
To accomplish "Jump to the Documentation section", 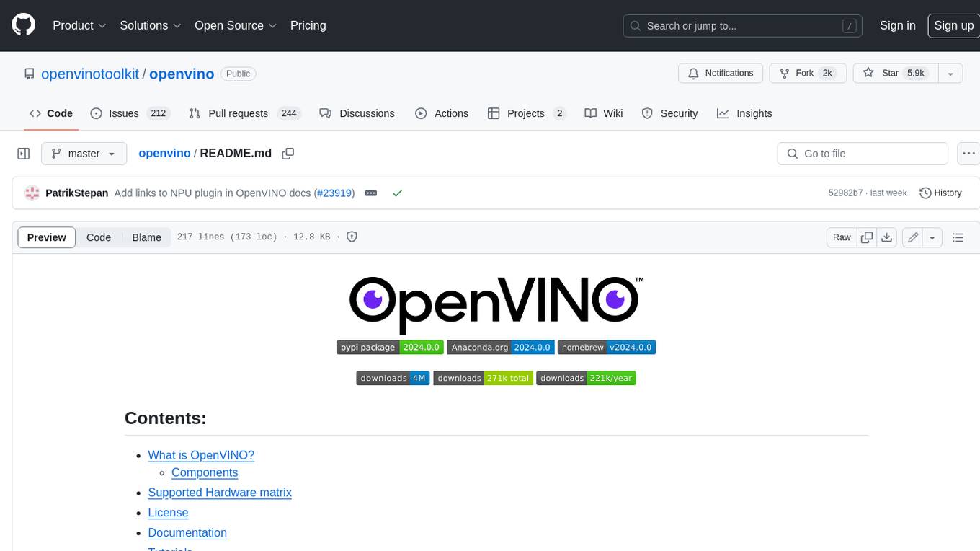I will (x=187, y=533).
